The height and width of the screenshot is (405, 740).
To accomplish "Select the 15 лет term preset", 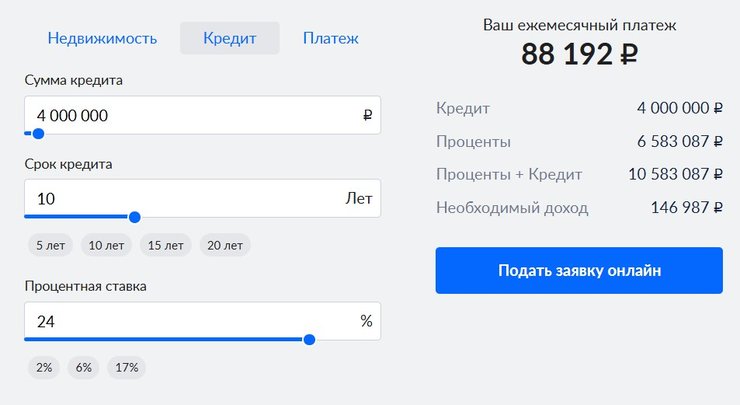I will (166, 245).
